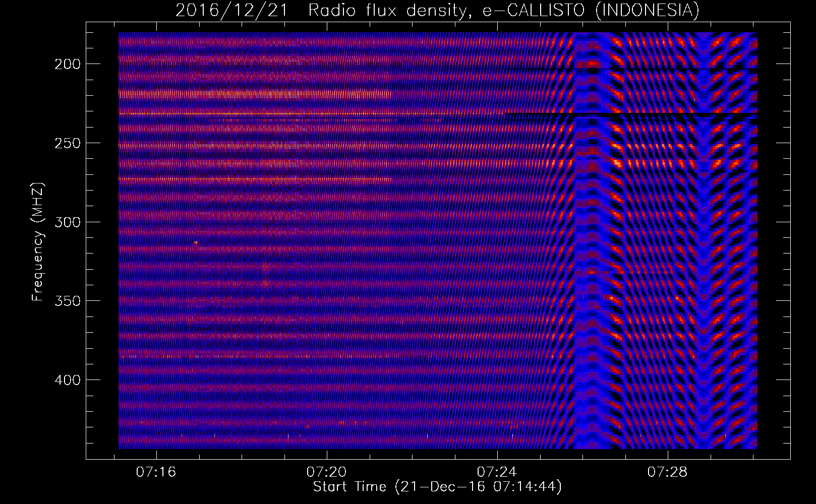Click the plot title "Radio flux density, e-CALLISTO (INDONESIA)"

click(504, 10)
